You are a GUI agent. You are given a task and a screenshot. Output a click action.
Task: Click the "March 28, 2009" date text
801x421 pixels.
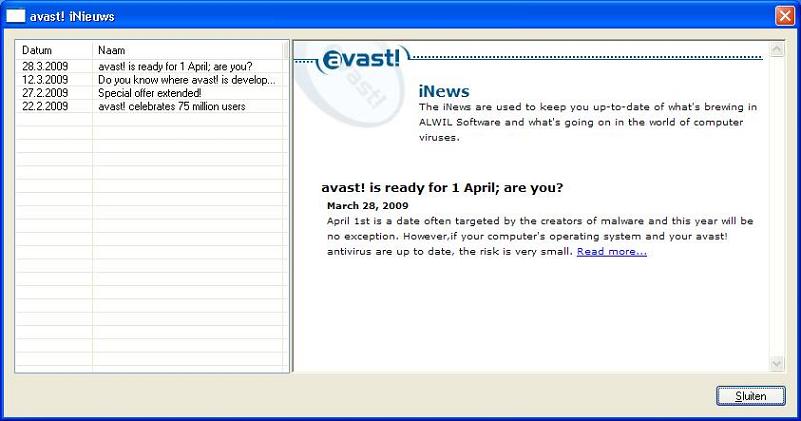point(367,206)
